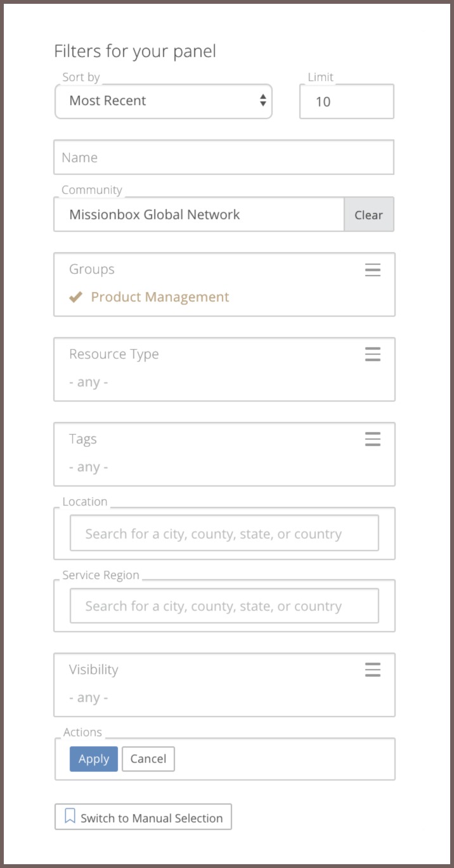Image resolution: width=454 pixels, height=868 pixels.
Task: Click the Service Region search field
Action: (224, 606)
